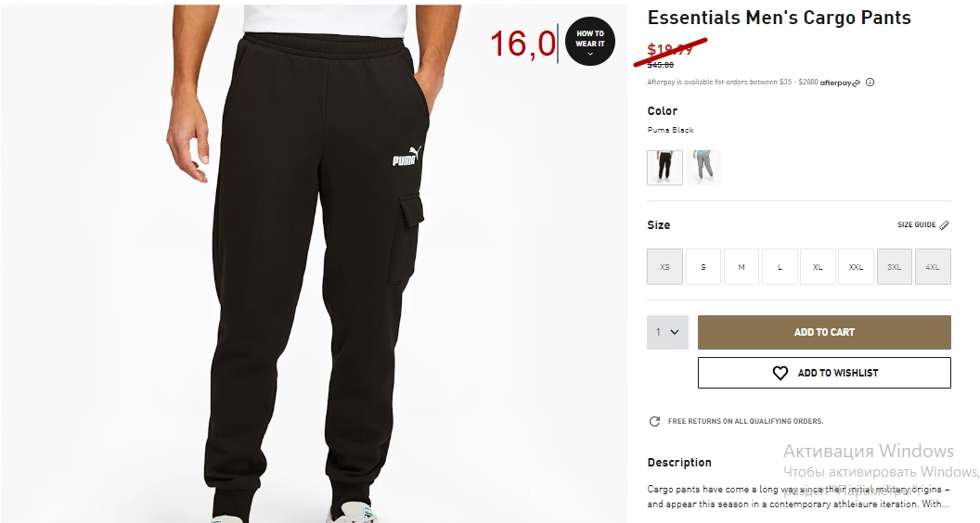Click the Afterpay info icon
Screen dimensions: 980x523
tap(870, 83)
